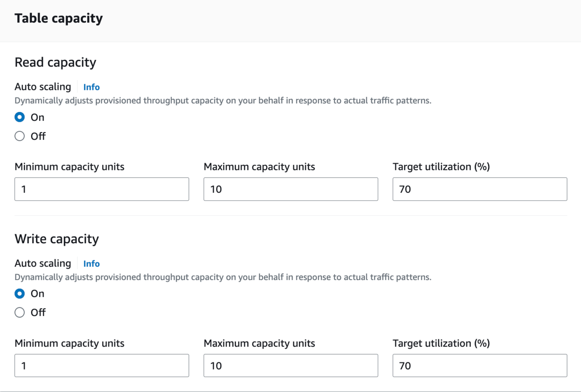This screenshot has height=392, width=581.
Task: Click Write capacity maximum capacity units field
Action: 290,366
